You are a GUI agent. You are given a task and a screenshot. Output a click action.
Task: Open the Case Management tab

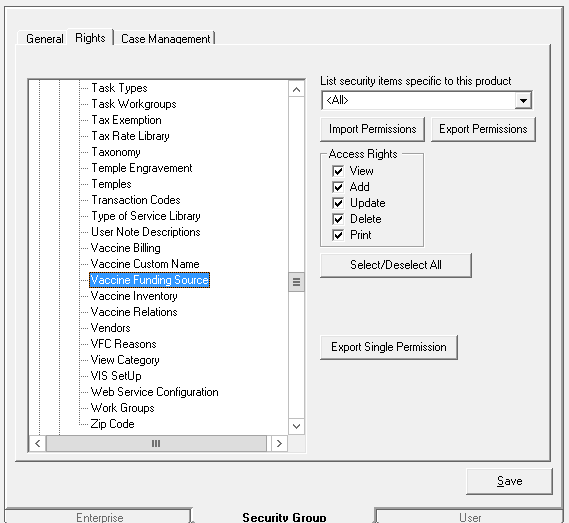165,38
